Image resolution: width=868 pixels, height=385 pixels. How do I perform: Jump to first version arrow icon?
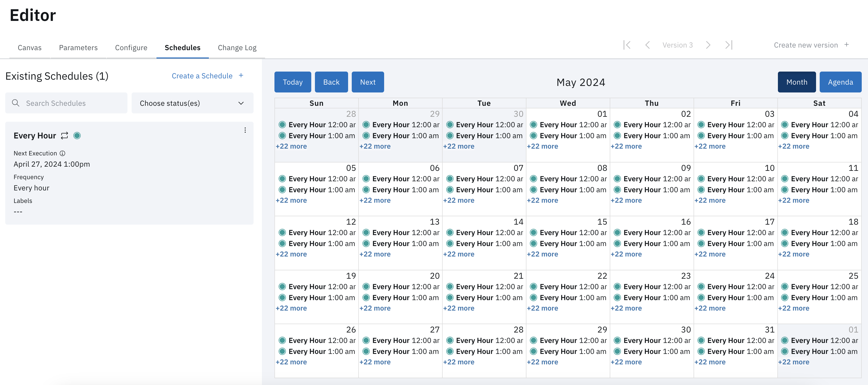[x=627, y=45]
